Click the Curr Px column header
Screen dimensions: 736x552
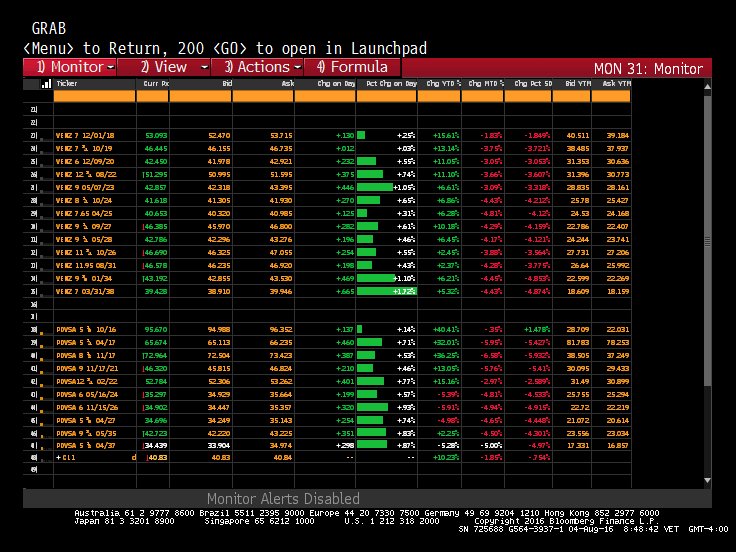[x=155, y=84]
